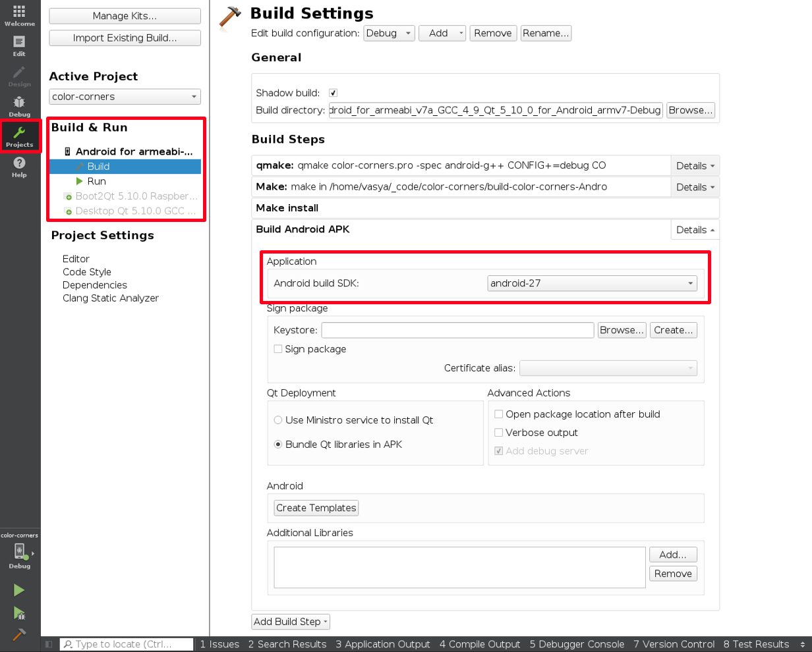This screenshot has width=812, height=652.
Task: Click the Boot2Qt kit add icon
Action: pyautogui.click(x=67, y=196)
